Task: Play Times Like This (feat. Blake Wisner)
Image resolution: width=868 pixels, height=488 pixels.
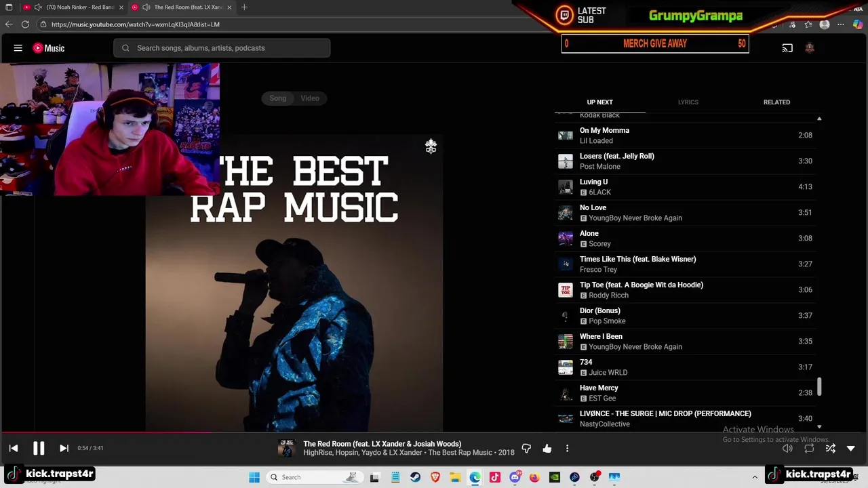Action: pos(685,264)
